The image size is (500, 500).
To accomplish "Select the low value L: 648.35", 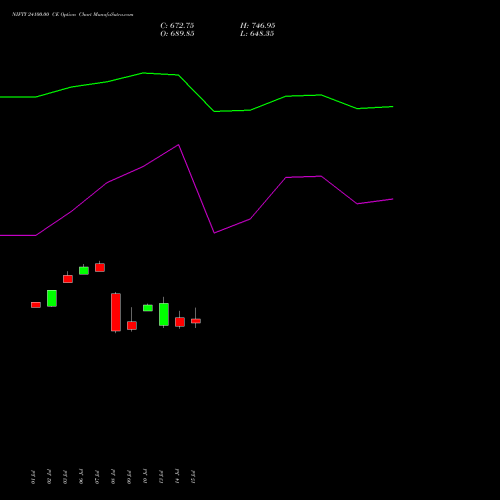I will click(x=257, y=34).
